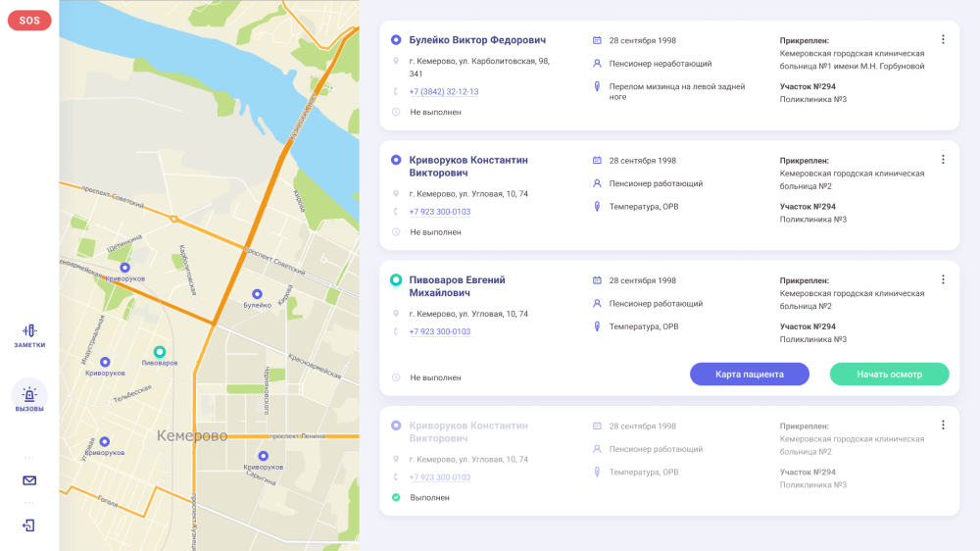980x551 pixels.
Task: Click Криворуков marker near проспект Ленина
Action: click(263, 456)
